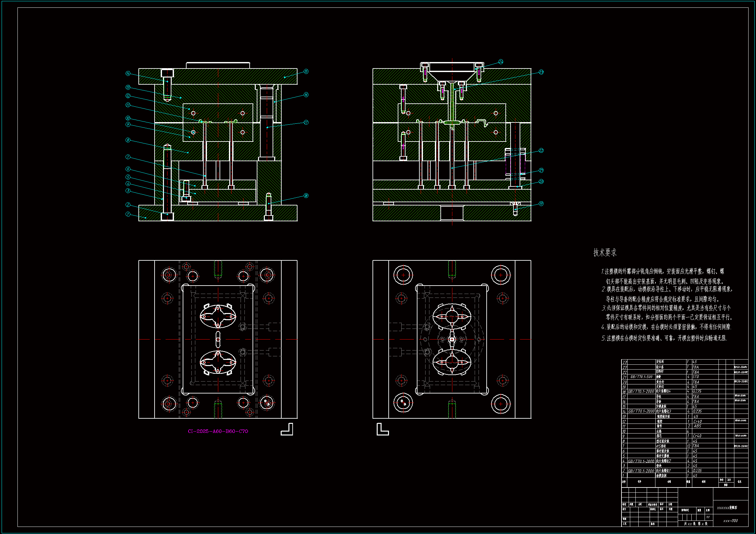Click part balloon number 8
756x534 pixels.
coord(128,140)
